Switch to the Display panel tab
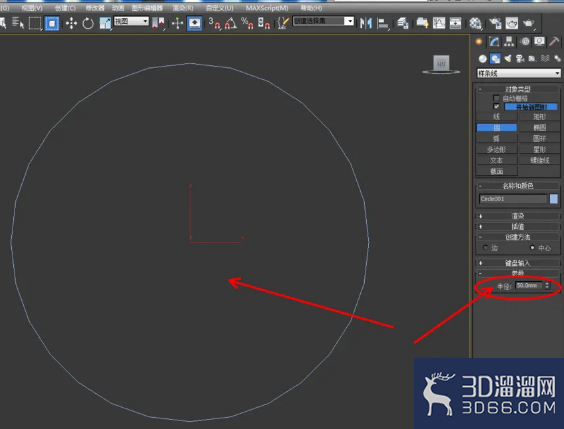This screenshot has height=429, width=564. 540,42
